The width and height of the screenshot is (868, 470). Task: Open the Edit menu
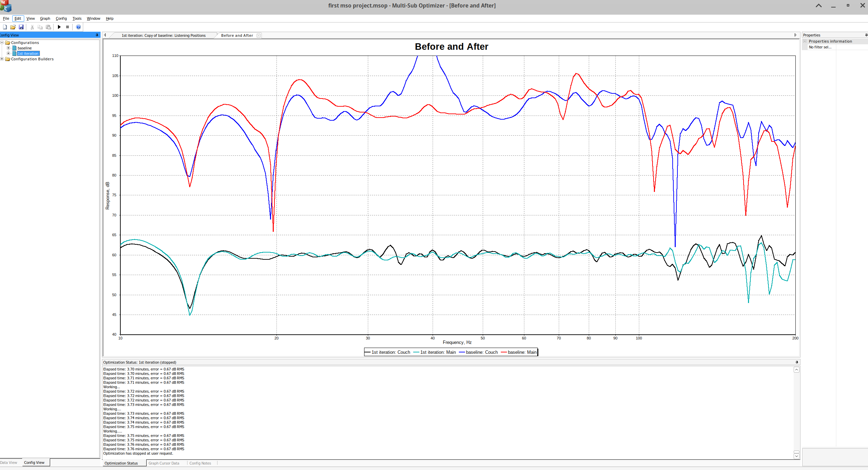[18, 18]
